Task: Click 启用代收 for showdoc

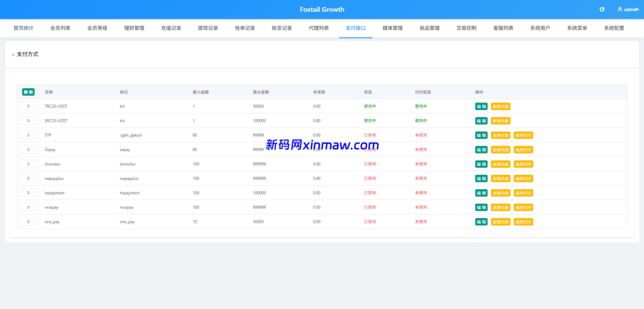Action: [x=501, y=164]
